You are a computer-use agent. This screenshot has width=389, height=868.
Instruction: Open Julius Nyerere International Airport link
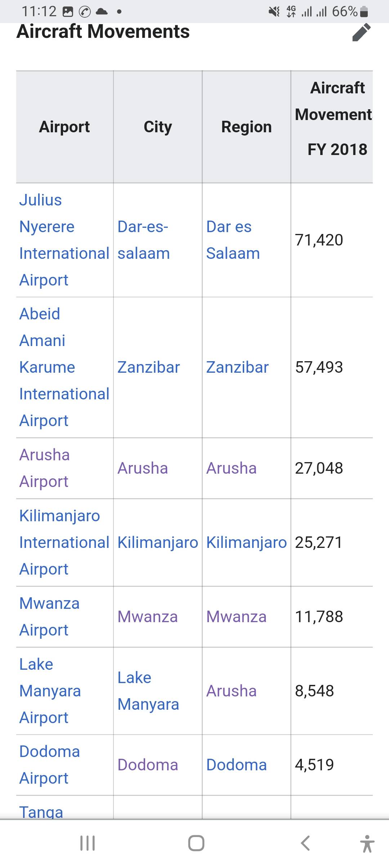[64, 240]
